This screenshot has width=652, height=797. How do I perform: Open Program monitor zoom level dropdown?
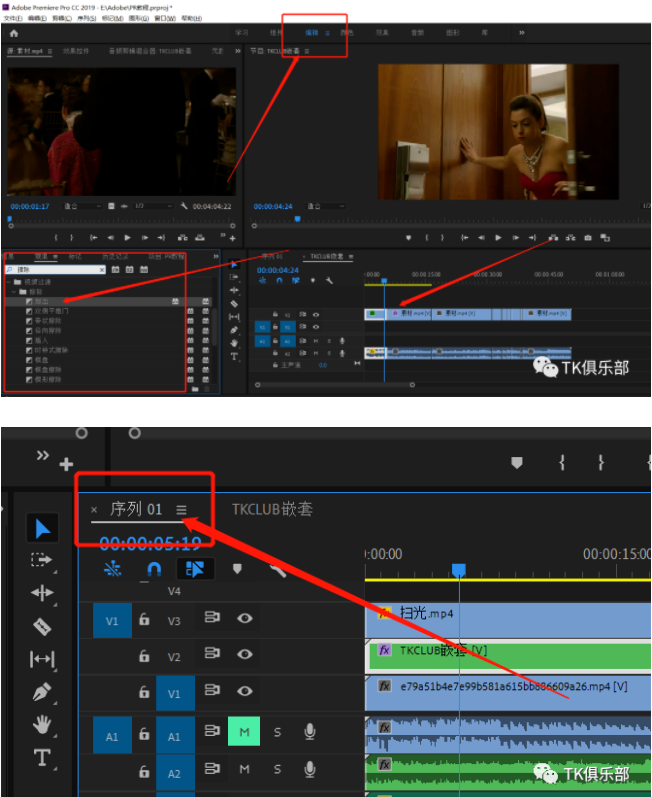click(326, 206)
